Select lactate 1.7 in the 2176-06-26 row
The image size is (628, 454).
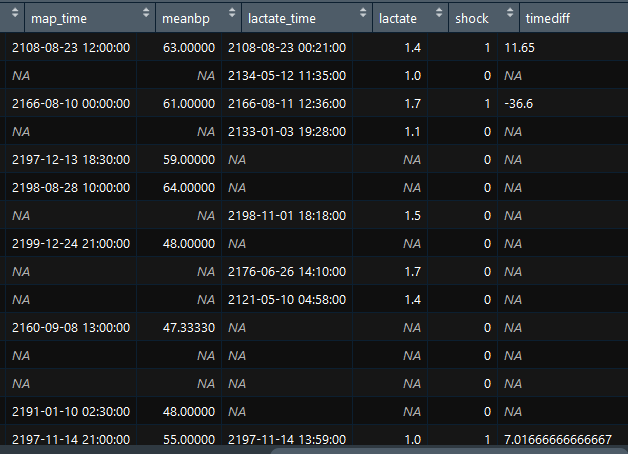[413, 272]
